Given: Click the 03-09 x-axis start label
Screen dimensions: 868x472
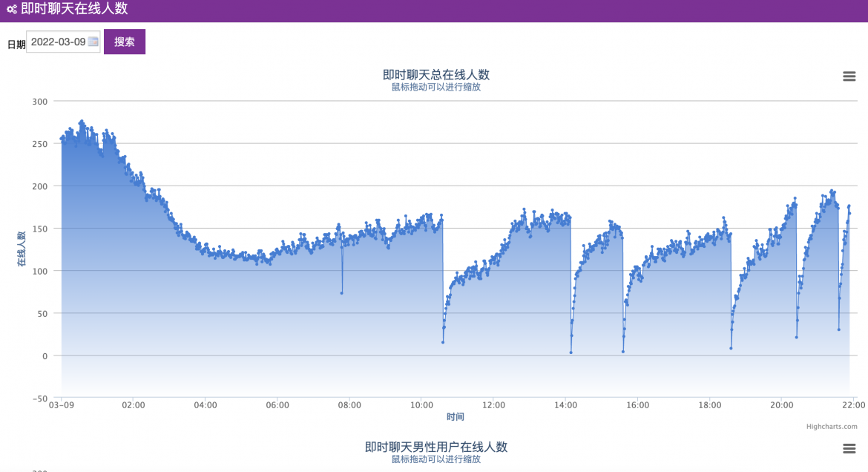Looking at the screenshot, I should [62, 405].
